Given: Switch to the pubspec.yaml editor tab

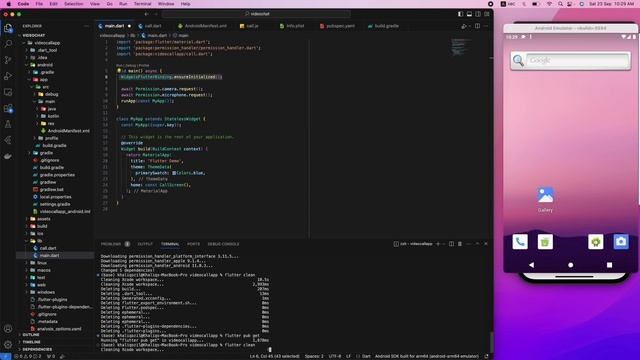Looking at the screenshot, I should [x=337, y=26].
